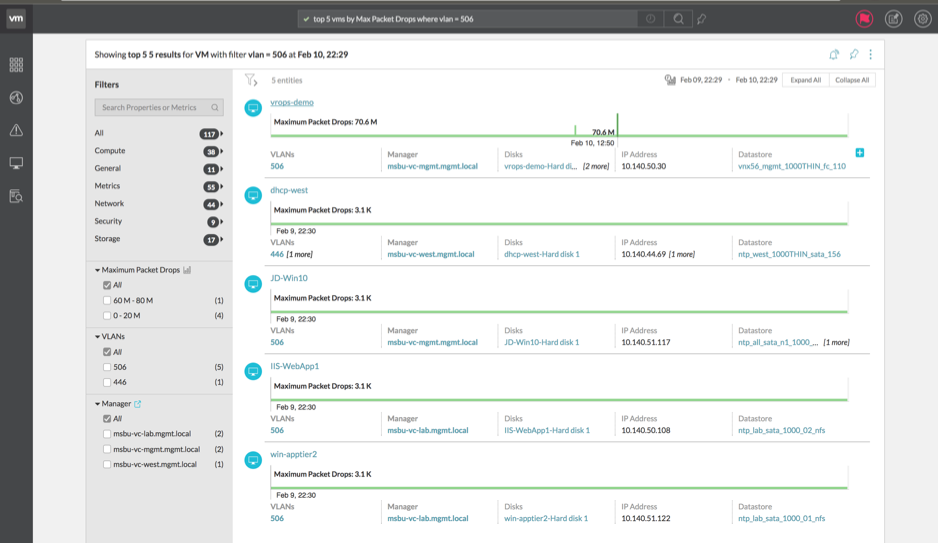Enable the VLAN 446 filter checkbox
938x543 pixels.
(x=107, y=382)
